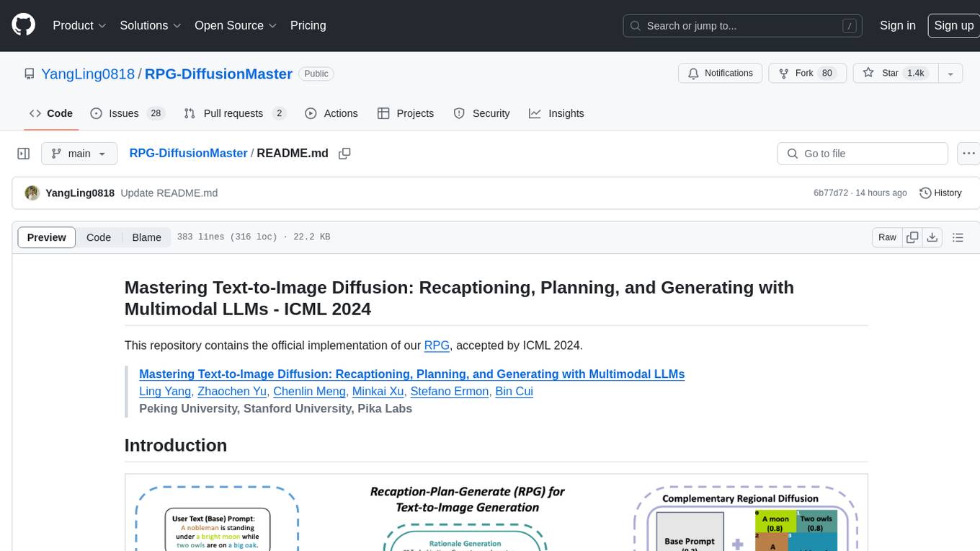Expand the Product menu
The width and height of the screenshot is (980, 551).
click(x=79, y=25)
